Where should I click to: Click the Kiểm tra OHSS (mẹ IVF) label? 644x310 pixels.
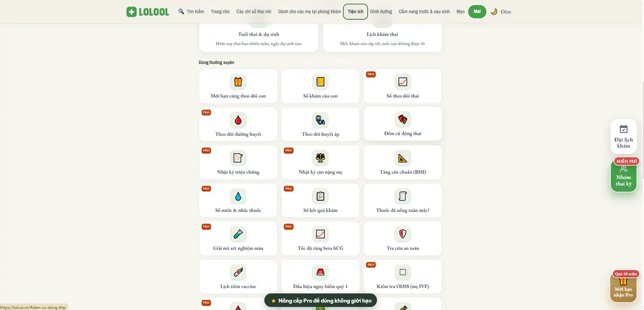pos(403,286)
